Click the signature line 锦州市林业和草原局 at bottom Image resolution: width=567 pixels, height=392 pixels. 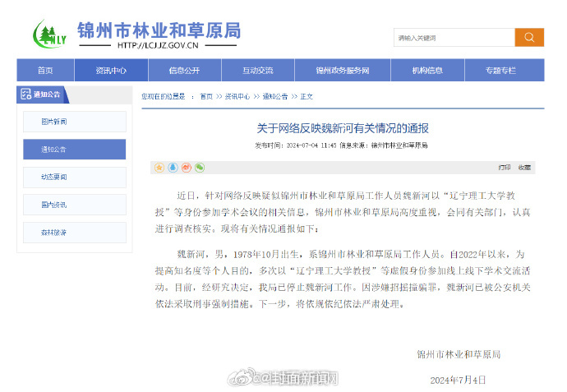[x=459, y=354]
